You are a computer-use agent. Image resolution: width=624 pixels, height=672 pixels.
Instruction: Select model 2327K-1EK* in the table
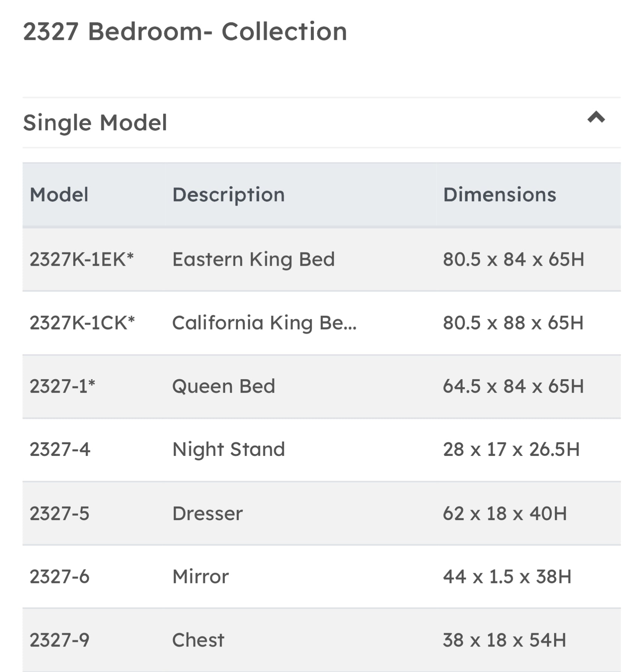point(82,259)
